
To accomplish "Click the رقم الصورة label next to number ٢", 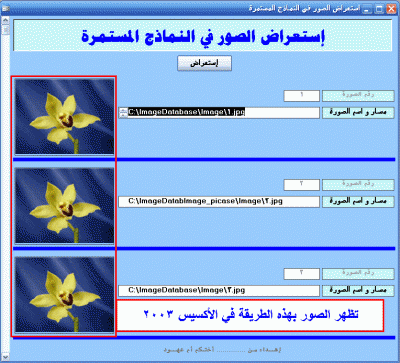I will [358, 185].
